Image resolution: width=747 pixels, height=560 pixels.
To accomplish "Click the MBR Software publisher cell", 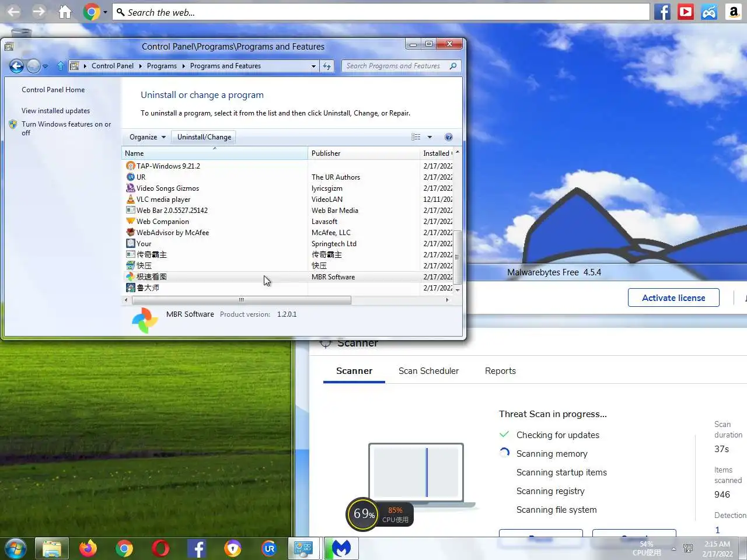I will click(x=333, y=277).
